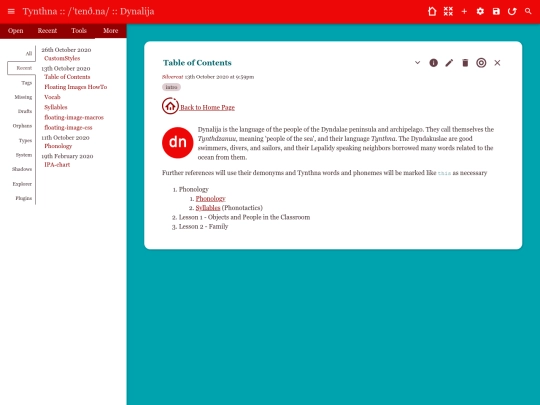Switch to the More sidebar tab
The width and height of the screenshot is (540, 405).
coord(111,31)
